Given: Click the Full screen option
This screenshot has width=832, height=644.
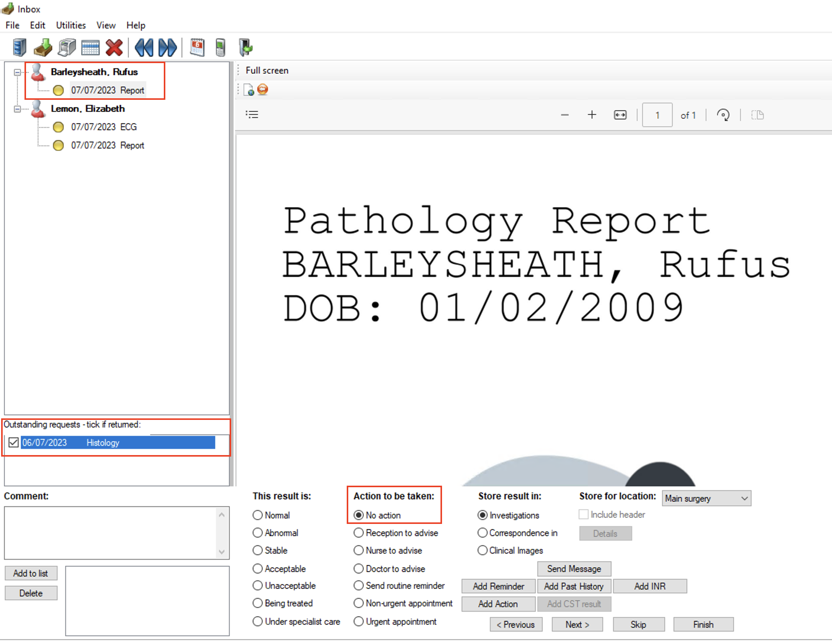Looking at the screenshot, I should point(267,70).
